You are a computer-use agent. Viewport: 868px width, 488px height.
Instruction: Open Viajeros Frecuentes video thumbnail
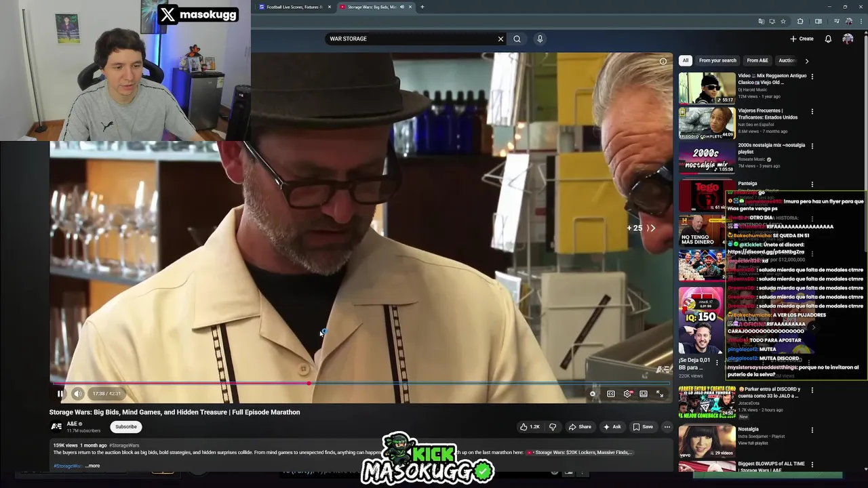point(707,123)
